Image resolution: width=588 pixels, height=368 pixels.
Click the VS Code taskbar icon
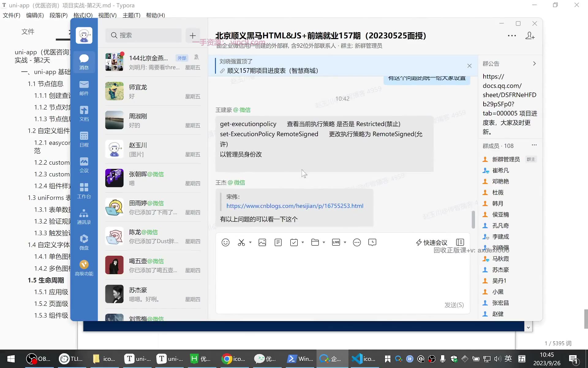tap(364, 359)
